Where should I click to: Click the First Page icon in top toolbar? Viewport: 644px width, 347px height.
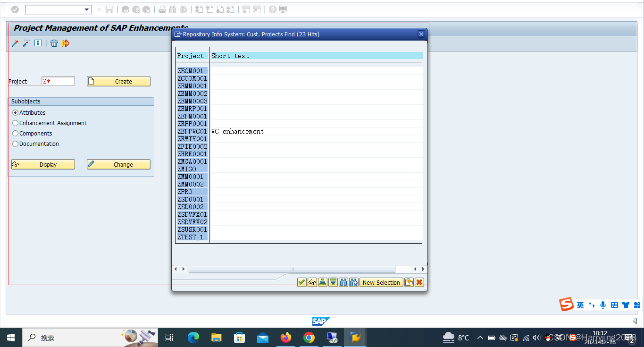pyautogui.click(x=199, y=9)
